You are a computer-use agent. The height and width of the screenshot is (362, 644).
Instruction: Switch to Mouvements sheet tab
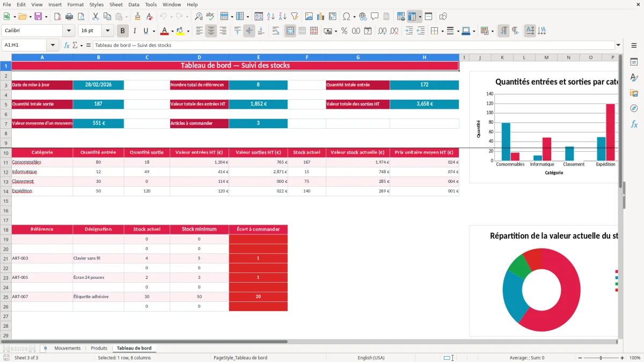67,348
